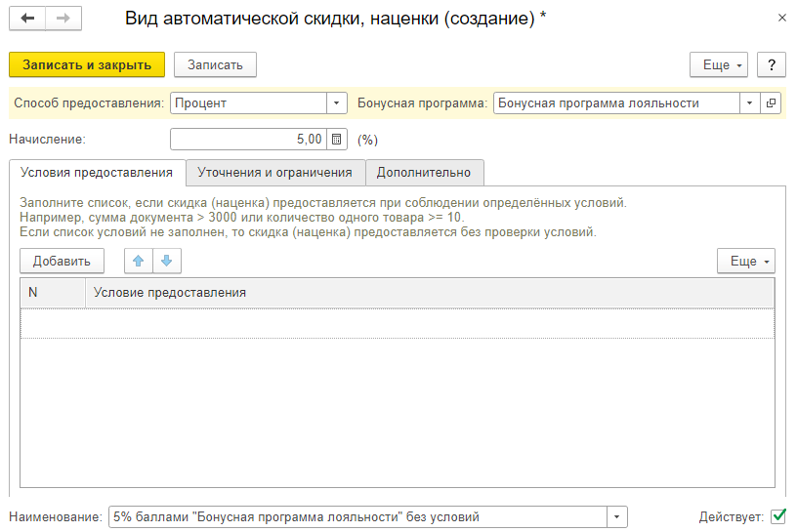
Task: Toggle the "Действует" checkbox
Action: coord(778,516)
